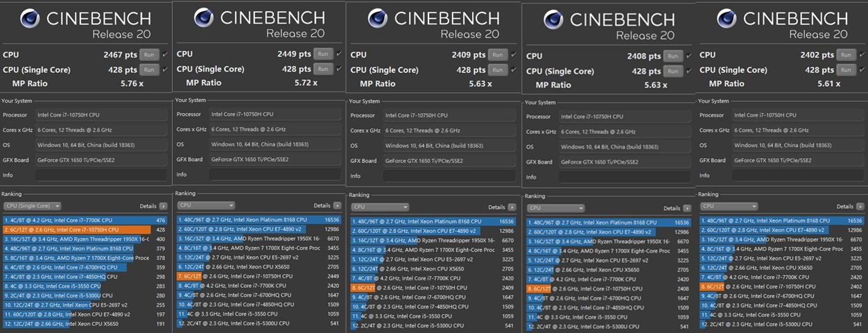Open the CPU (Single Core) ranking dropdown

click(x=32, y=206)
